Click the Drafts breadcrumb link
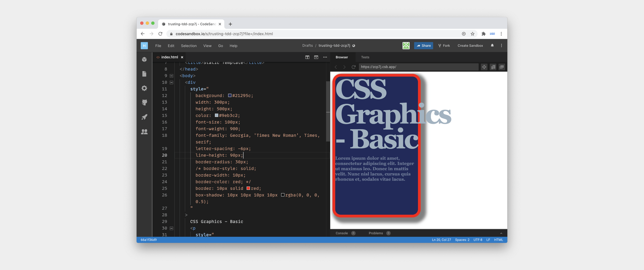The height and width of the screenshot is (270, 644). tap(307, 46)
